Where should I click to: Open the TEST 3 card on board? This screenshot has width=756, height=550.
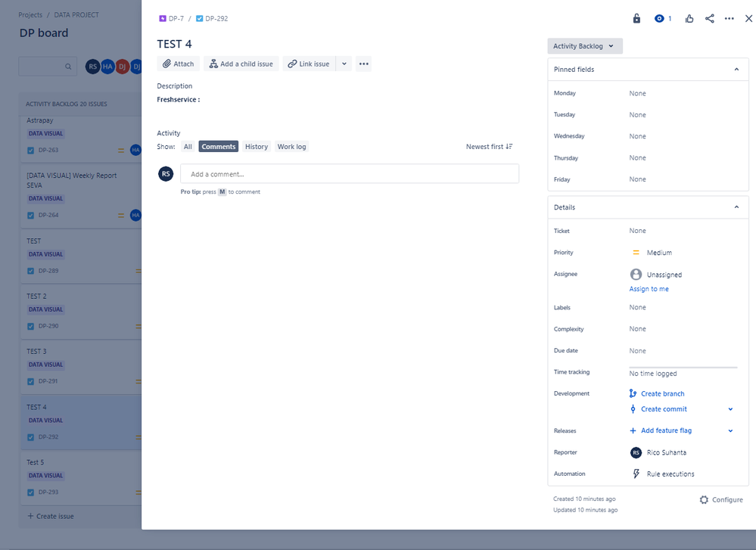[x=81, y=366]
